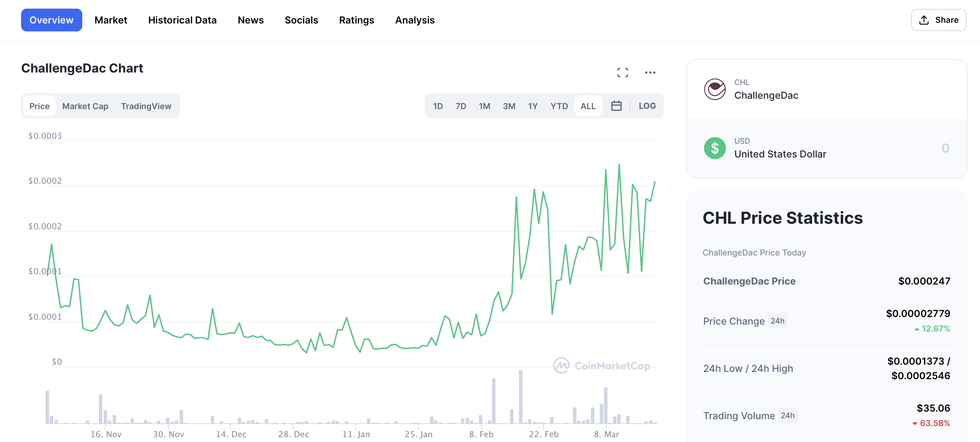This screenshot has width=980, height=442.
Task: Open the Socials tab
Action: (301, 20)
